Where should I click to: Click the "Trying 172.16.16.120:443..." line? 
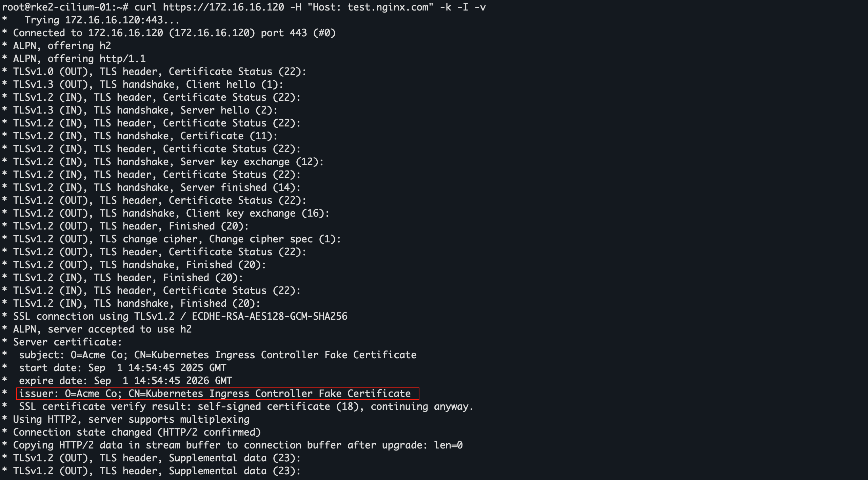(102, 20)
